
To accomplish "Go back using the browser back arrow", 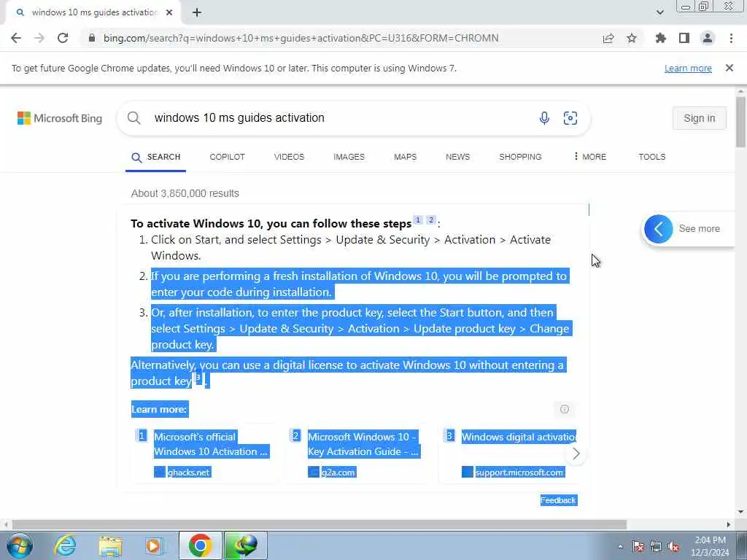I will tap(16, 38).
